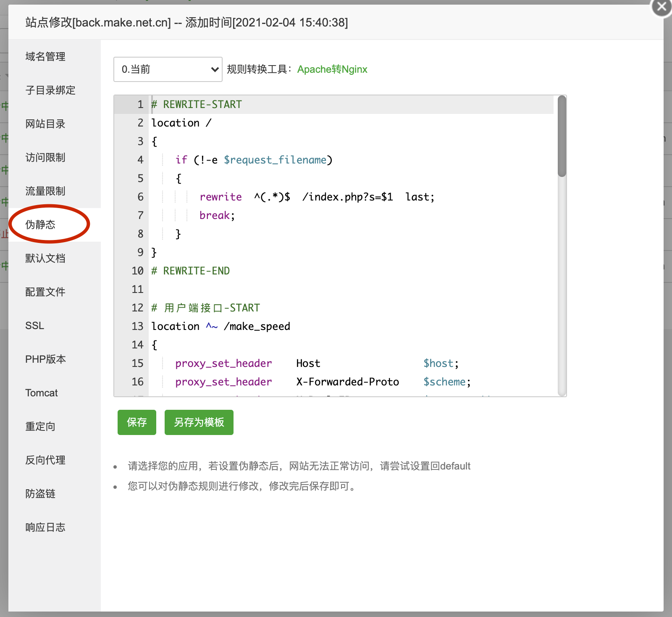Click the 另存为模板 button
This screenshot has height=617, width=672.
[x=199, y=422]
